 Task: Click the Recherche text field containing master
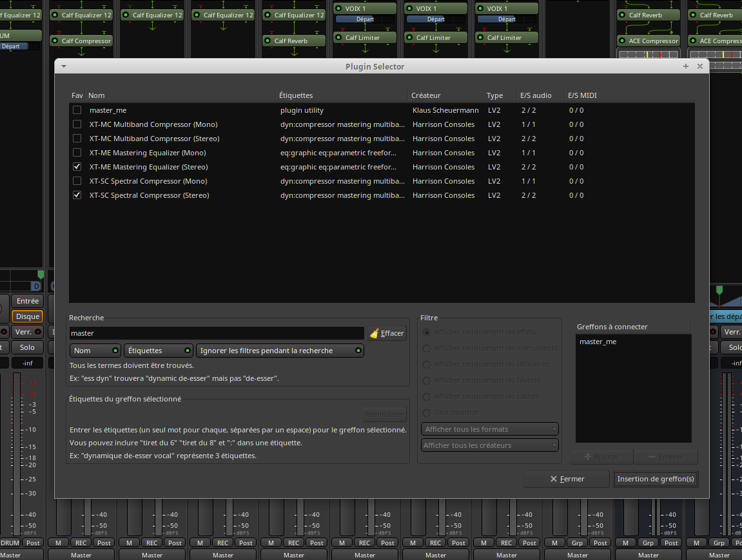tap(217, 333)
